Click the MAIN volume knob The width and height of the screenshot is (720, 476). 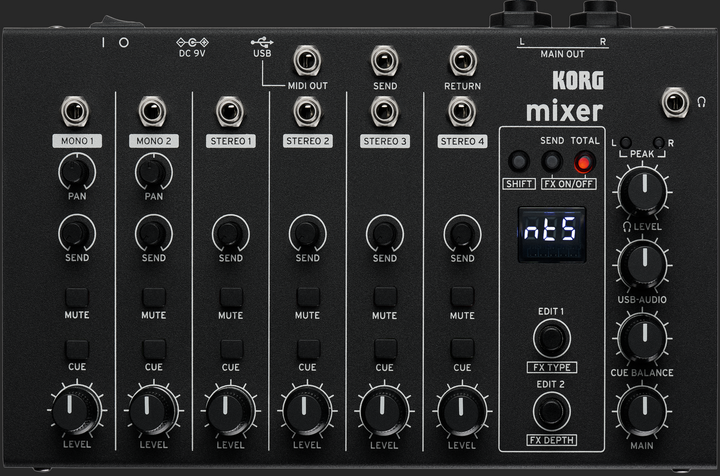tap(642, 411)
